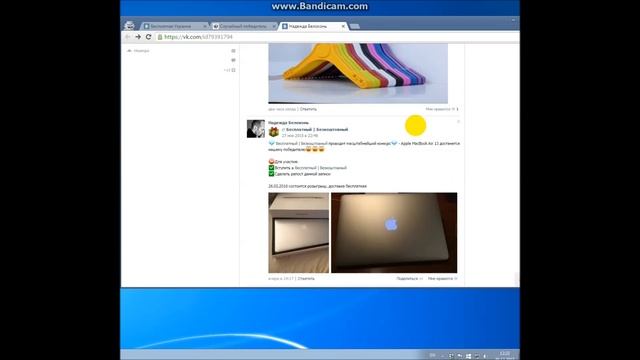Close the Надежда Белоконь tab
Image resolution: width=640 pixels, height=360 pixels.
pos(343,26)
